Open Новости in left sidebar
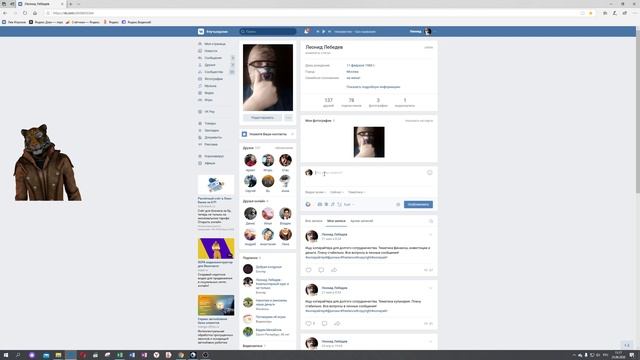The image size is (640, 360). (211, 51)
